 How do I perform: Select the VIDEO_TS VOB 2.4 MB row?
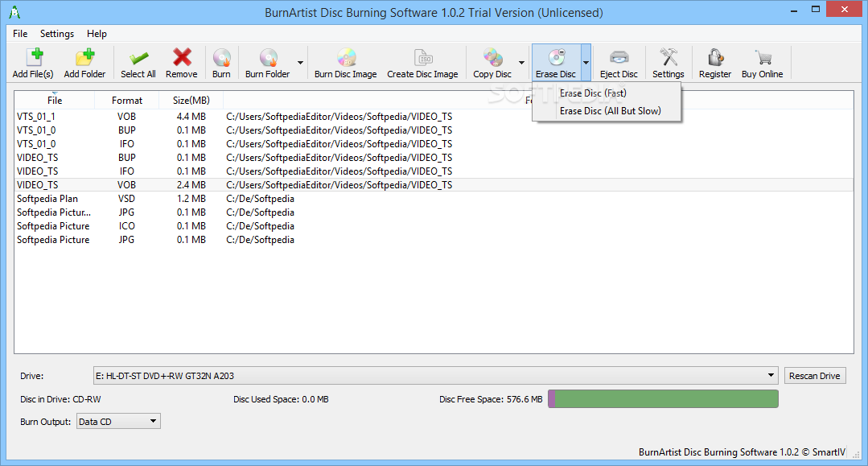click(434, 185)
